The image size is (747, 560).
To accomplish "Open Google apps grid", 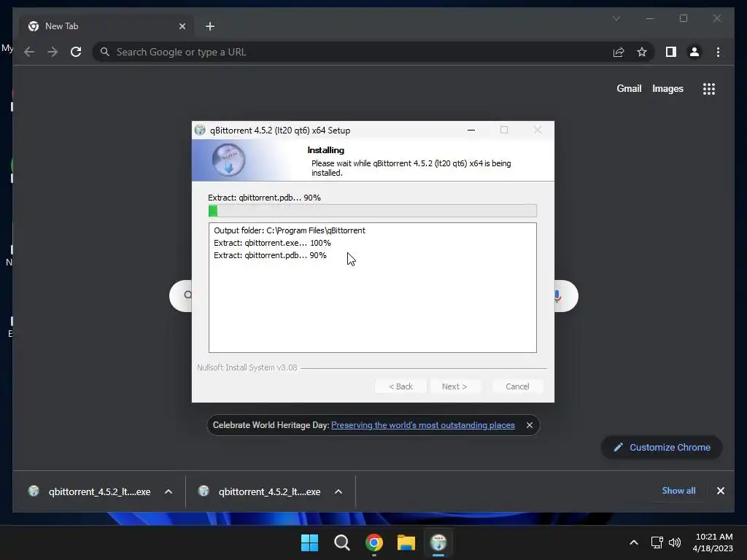I will coord(709,88).
